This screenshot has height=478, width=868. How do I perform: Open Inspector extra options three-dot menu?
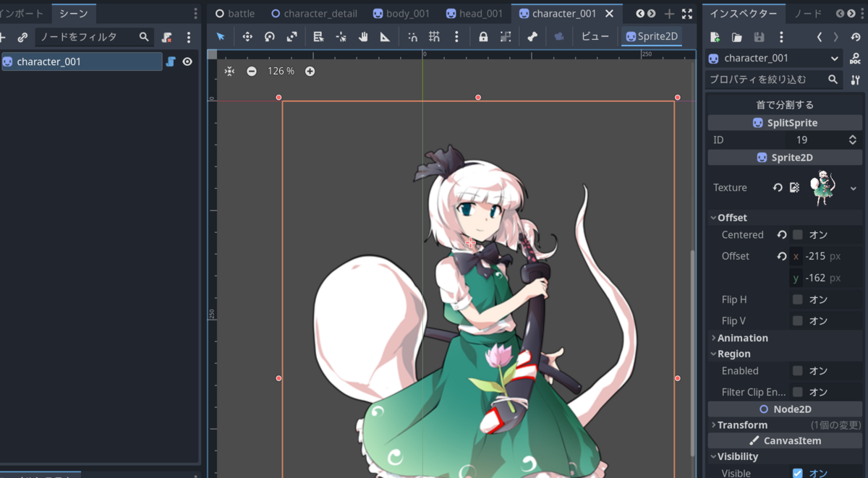pos(781,37)
